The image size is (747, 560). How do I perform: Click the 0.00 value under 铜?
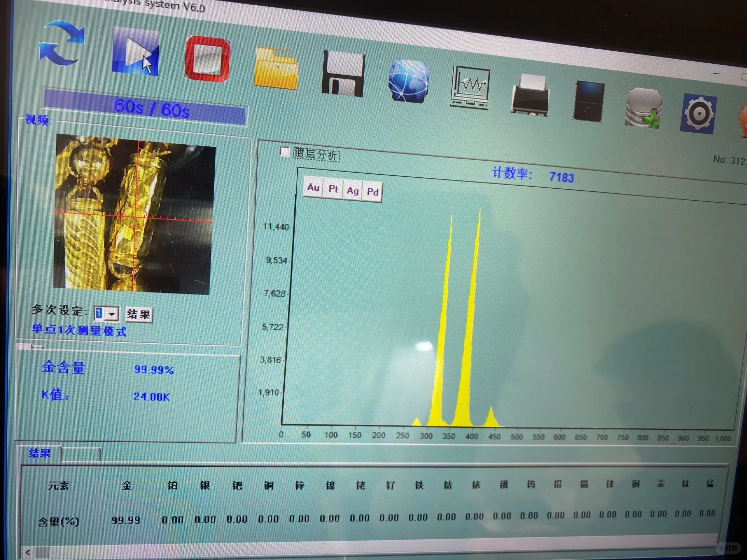(269, 519)
